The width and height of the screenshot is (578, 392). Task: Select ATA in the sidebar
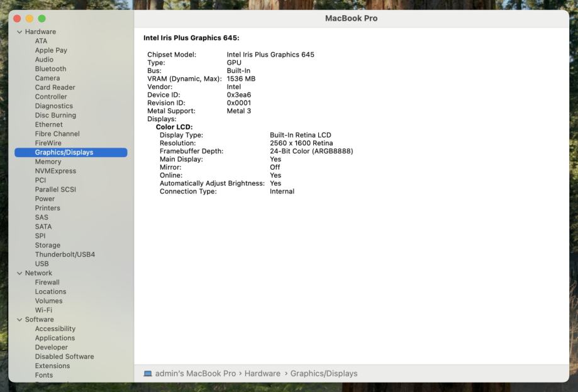(x=41, y=41)
